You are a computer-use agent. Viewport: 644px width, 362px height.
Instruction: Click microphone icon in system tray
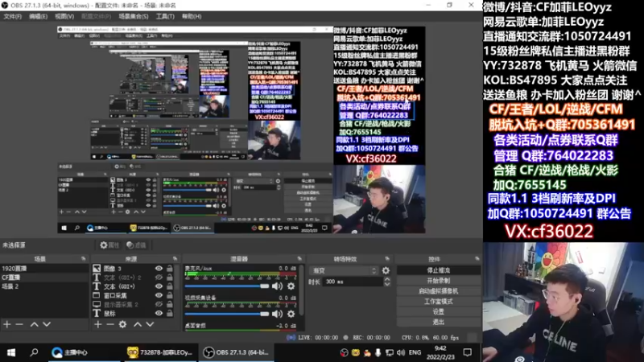click(378, 352)
